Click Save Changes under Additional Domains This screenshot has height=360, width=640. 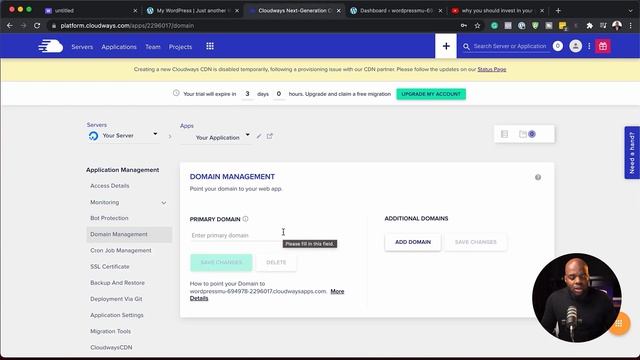476,242
